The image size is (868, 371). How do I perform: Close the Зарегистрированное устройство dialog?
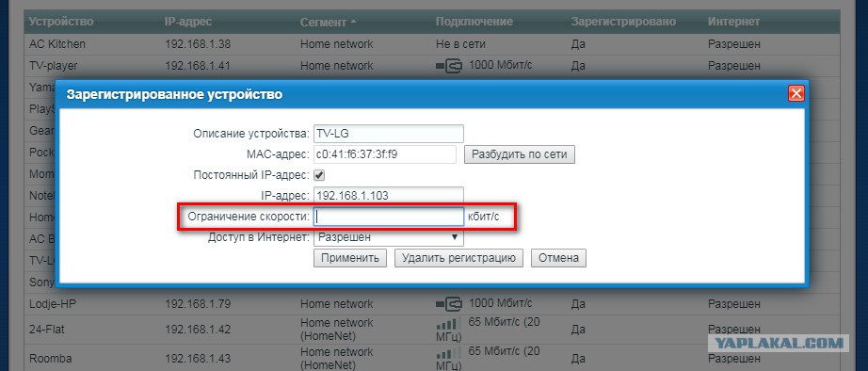[796, 93]
